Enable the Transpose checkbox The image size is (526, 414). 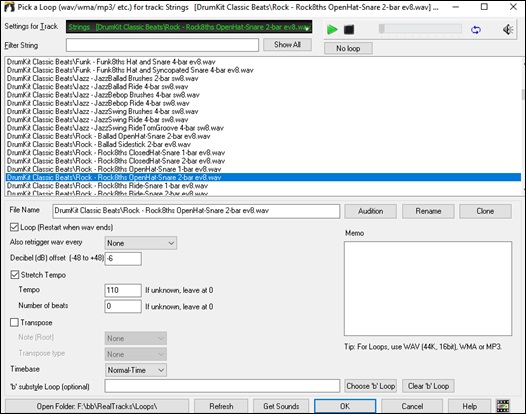click(x=14, y=322)
